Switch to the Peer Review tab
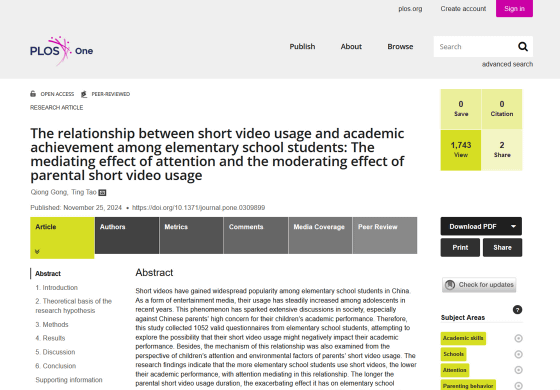The width and height of the screenshot is (560, 390). point(385,235)
